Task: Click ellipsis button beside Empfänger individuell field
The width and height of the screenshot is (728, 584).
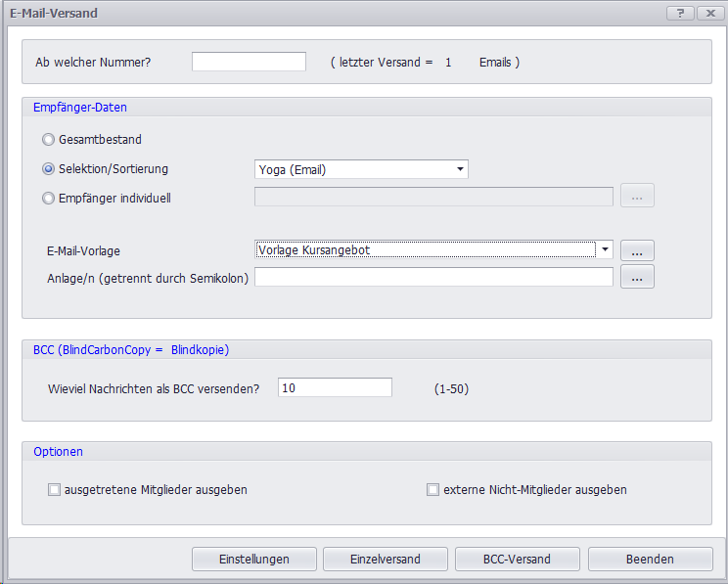Action: pyautogui.click(x=636, y=197)
